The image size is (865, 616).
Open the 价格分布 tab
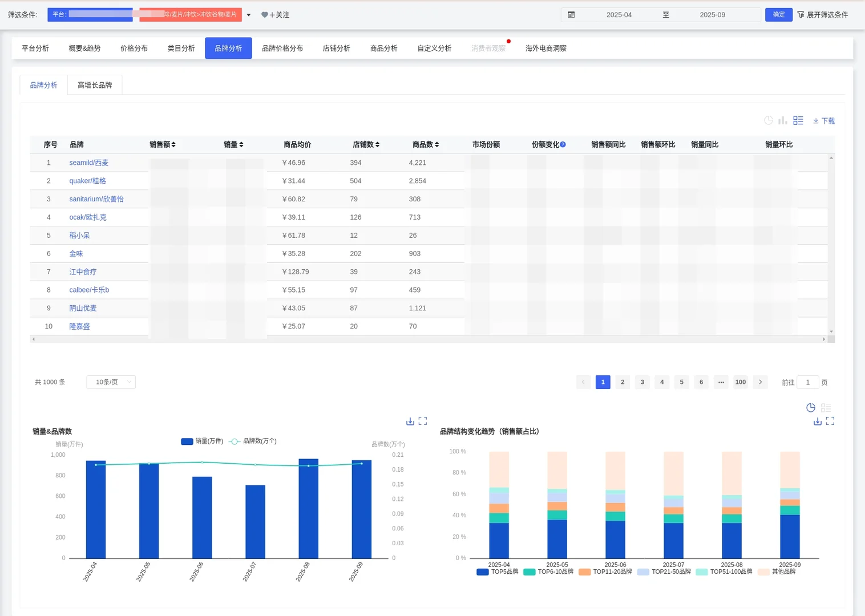134,48
